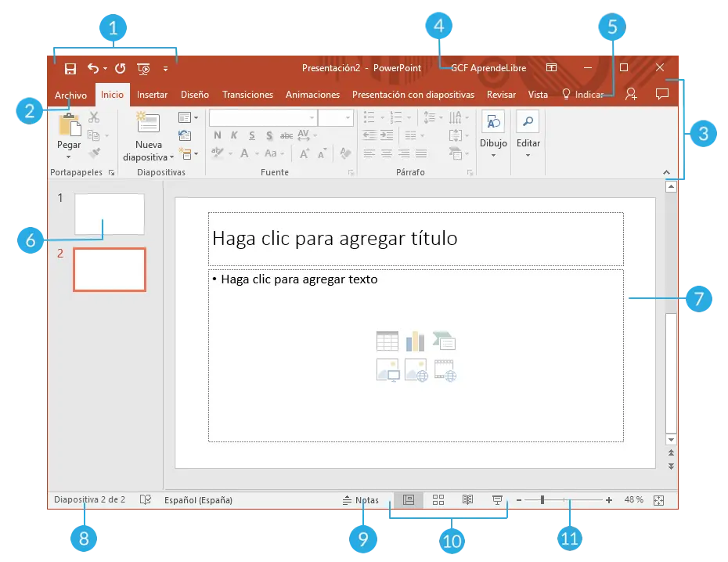Open the Archivo menu
The height and width of the screenshot is (562, 728).
70,95
